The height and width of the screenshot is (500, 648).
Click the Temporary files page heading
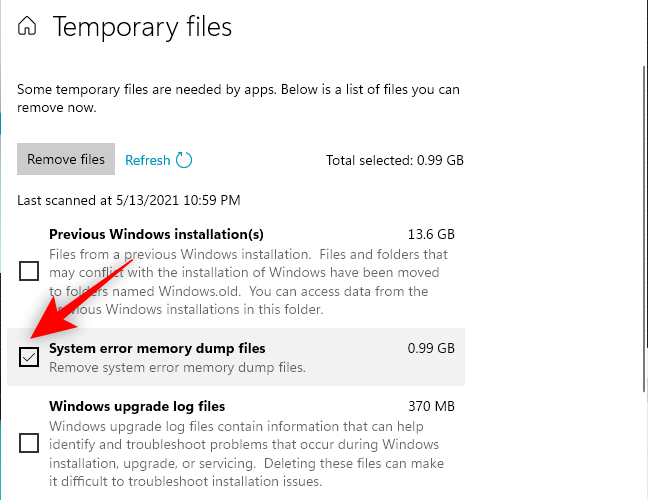pos(142,27)
